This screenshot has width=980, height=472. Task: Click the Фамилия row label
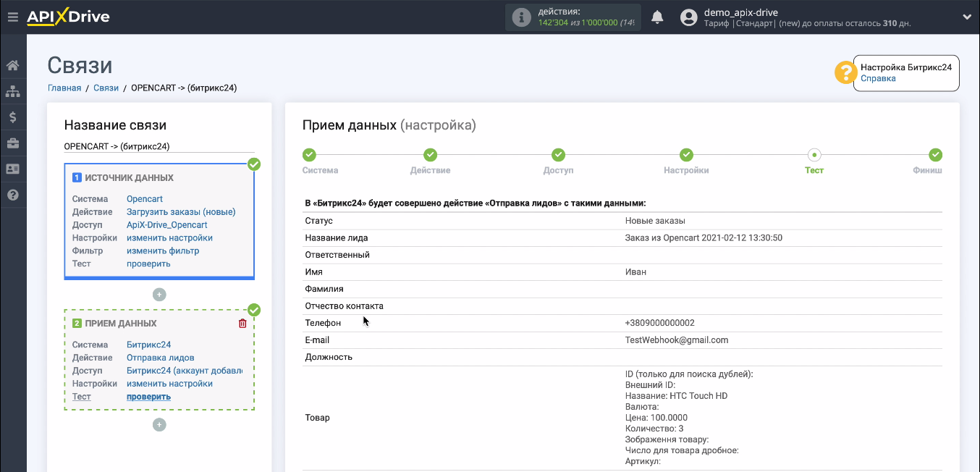[324, 289]
